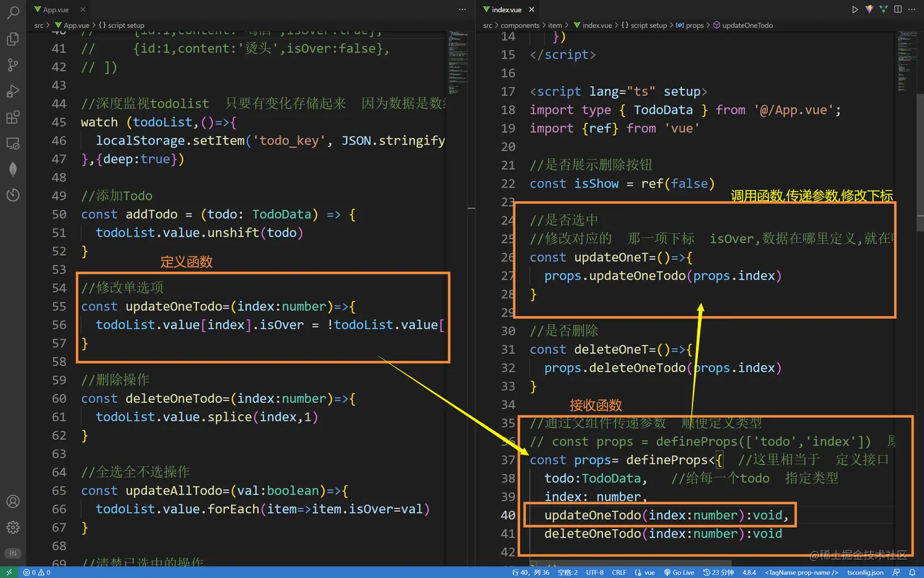Open the Run and Debug view
Viewport: 924px width, 578px height.
[13, 91]
